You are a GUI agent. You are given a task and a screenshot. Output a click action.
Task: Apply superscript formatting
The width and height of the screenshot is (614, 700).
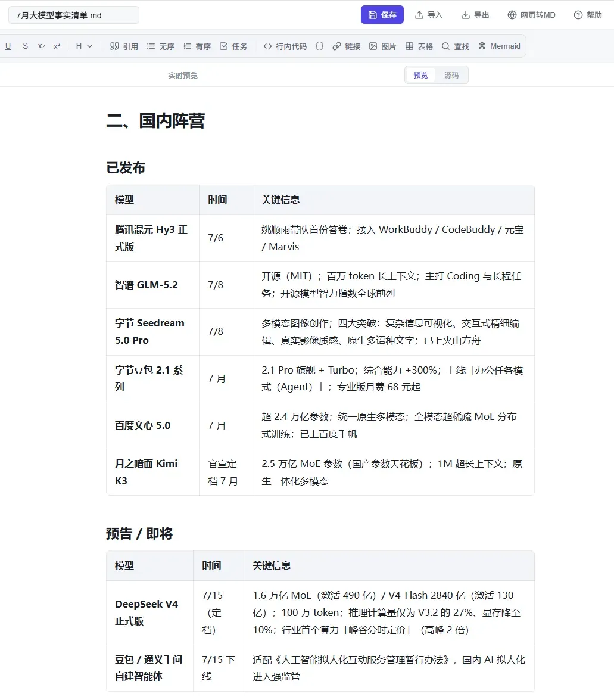57,46
